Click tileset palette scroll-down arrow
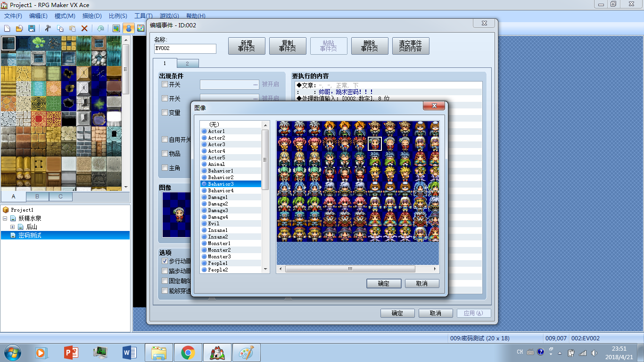The height and width of the screenshot is (362, 644). point(126,187)
